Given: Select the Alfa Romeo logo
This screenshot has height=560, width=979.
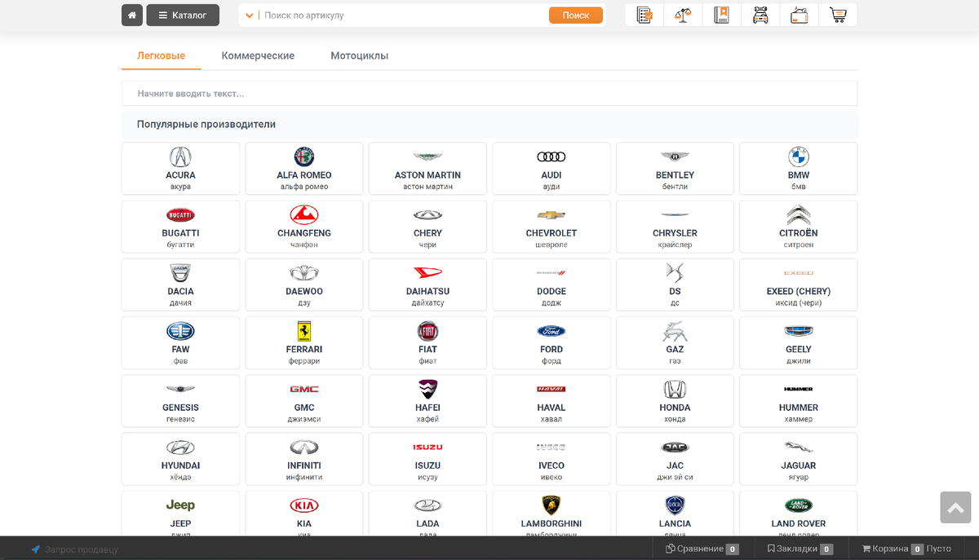Looking at the screenshot, I should (304, 157).
